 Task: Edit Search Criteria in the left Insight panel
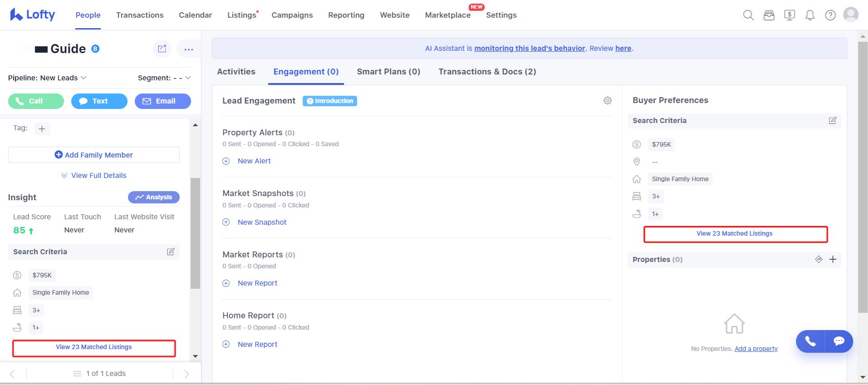point(171,252)
